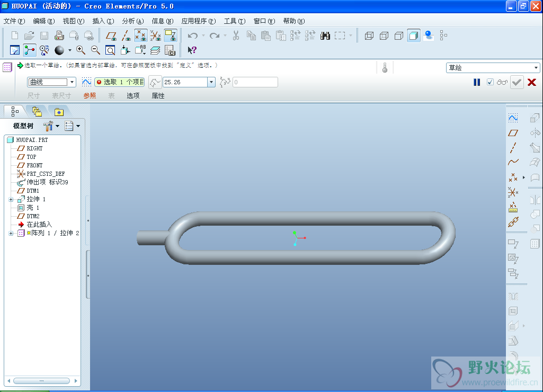The image size is (543, 392).
Task: Click the datum axis tool in right toolbar
Action: click(x=513, y=148)
